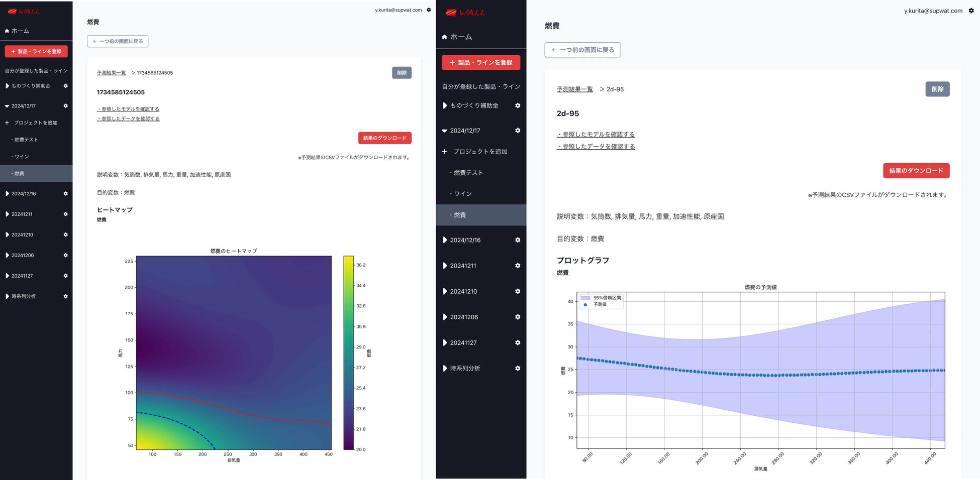Open the gear for 20241211 in the right window
The width and height of the screenshot is (980, 480).
pos(518,266)
